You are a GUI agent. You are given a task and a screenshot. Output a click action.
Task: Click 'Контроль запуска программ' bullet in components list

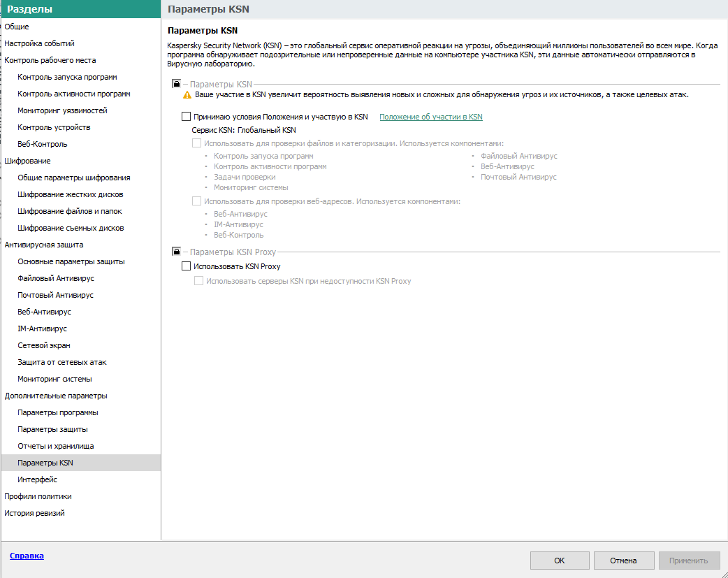pos(263,156)
